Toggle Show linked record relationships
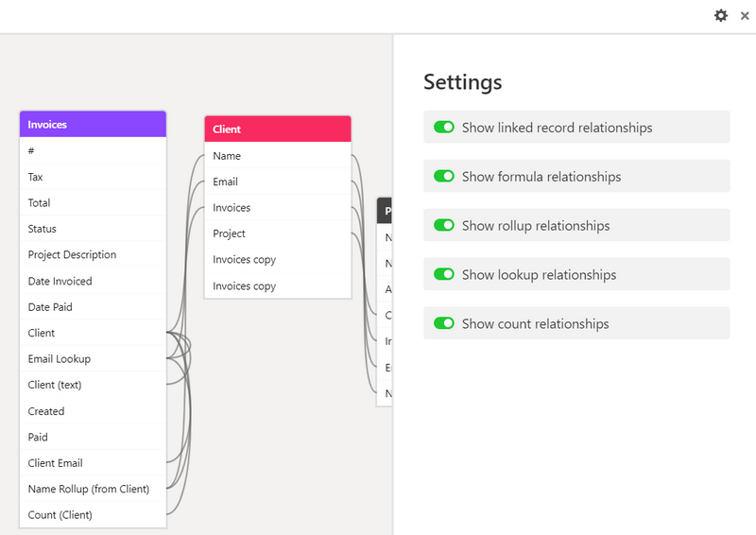 click(444, 128)
